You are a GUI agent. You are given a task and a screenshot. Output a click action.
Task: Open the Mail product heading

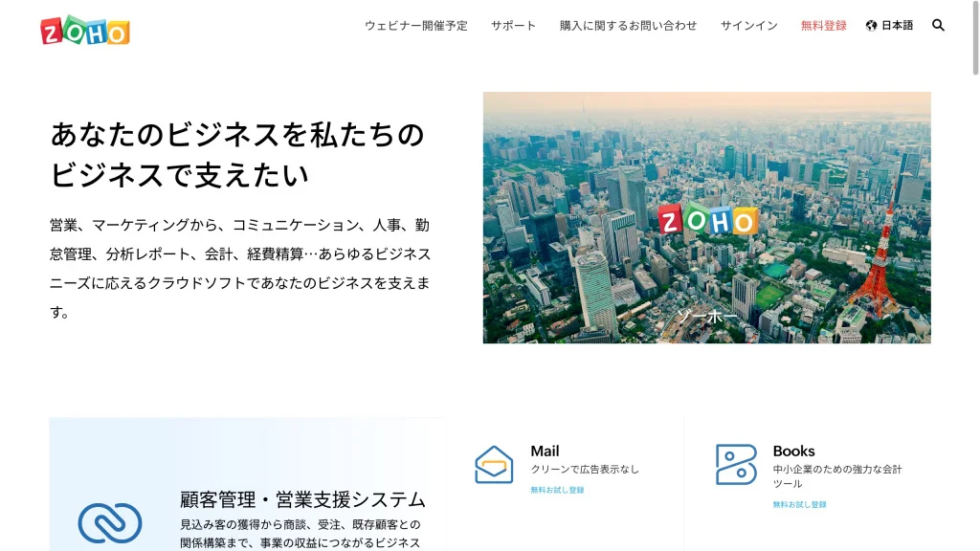[545, 451]
